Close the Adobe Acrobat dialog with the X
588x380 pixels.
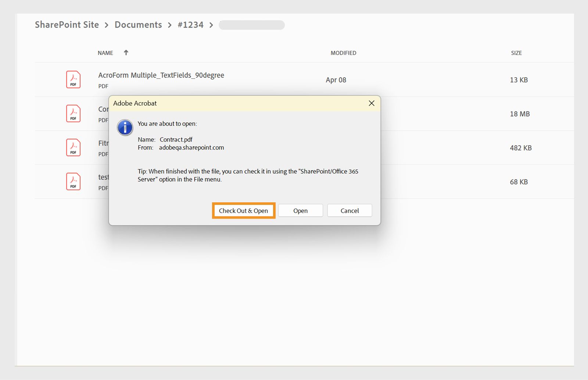coord(371,103)
